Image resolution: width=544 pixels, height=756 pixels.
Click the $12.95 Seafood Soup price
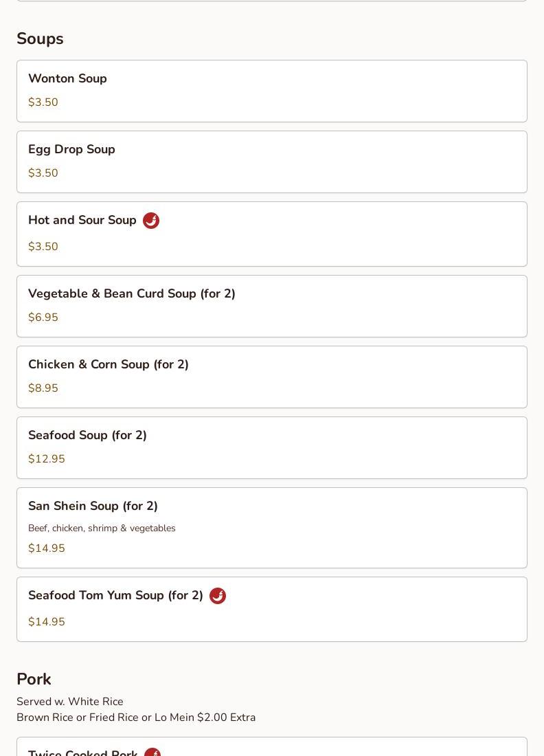(x=46, y=458)
